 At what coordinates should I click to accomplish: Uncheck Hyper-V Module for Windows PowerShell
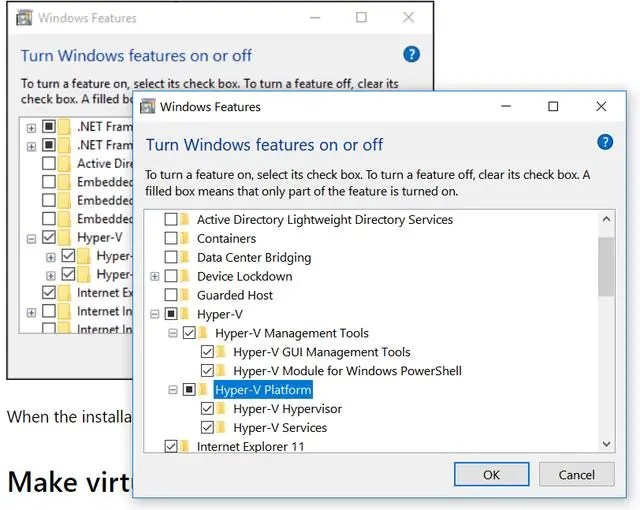coord(207,370)
